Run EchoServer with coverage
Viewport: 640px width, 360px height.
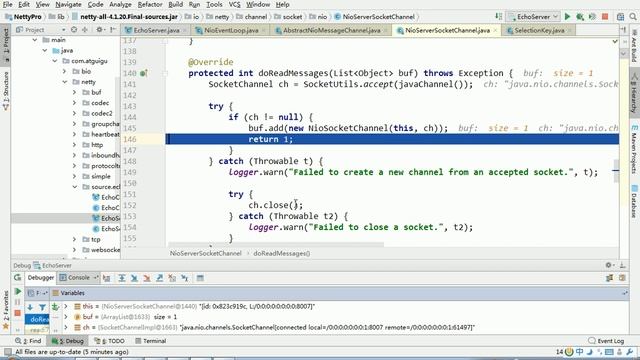point(592,17)
